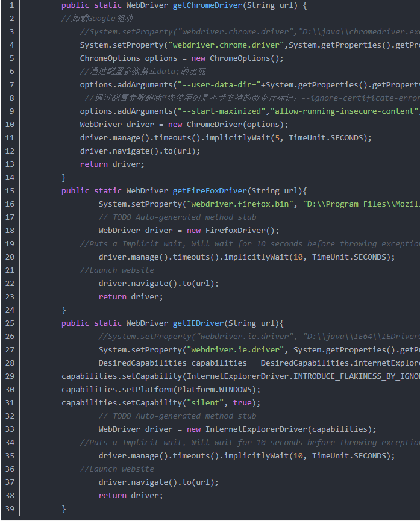Click the "webdriver.firefox.bin" string
Image resolution: width=420 pixels, height=521 pixels.
pos(240,204)
